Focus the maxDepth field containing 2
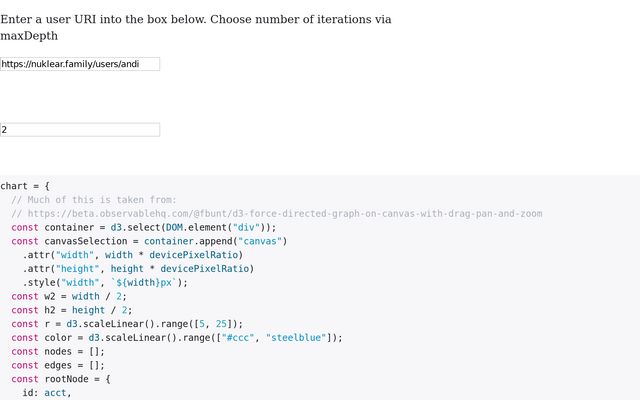 click(80, 130)
